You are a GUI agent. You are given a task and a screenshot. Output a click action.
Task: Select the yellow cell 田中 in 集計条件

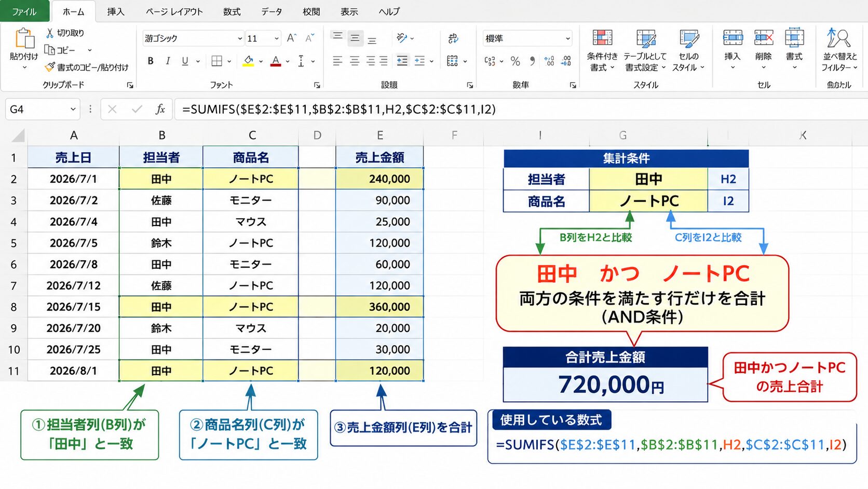(648, 179)
